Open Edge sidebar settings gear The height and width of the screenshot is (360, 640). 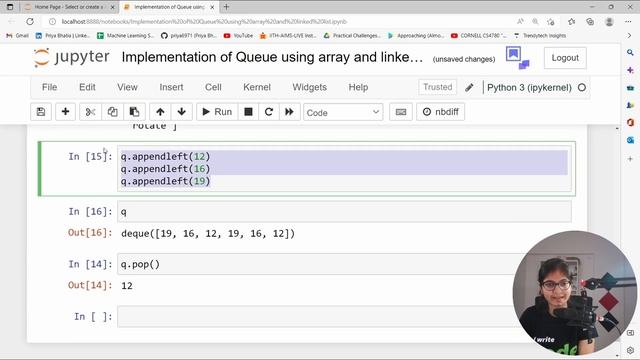coord(630,351)
